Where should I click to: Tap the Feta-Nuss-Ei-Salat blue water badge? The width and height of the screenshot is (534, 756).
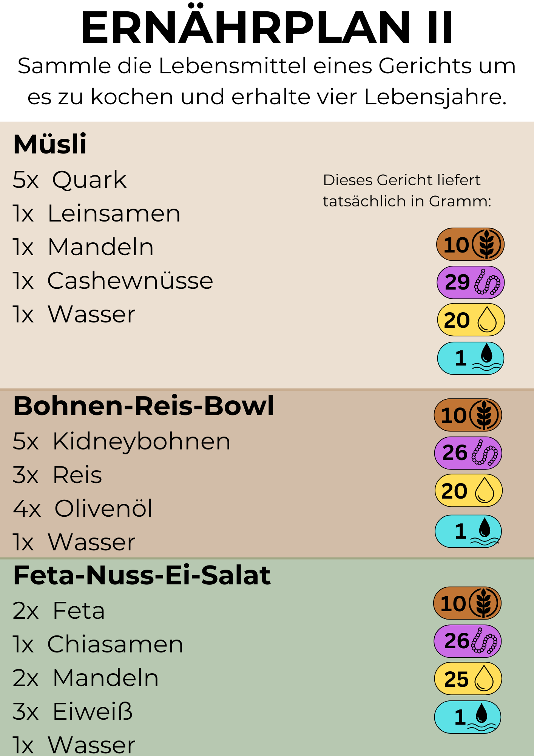[x=468, y=717]
